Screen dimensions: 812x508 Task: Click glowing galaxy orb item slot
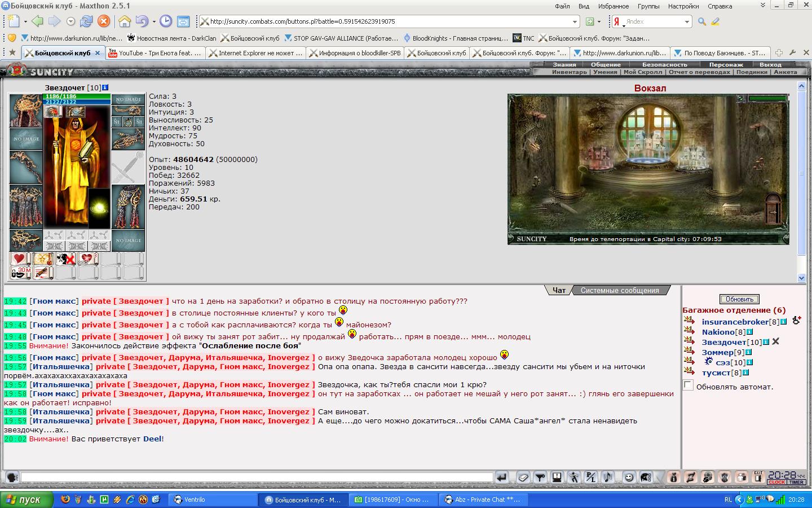coord(99,208)
